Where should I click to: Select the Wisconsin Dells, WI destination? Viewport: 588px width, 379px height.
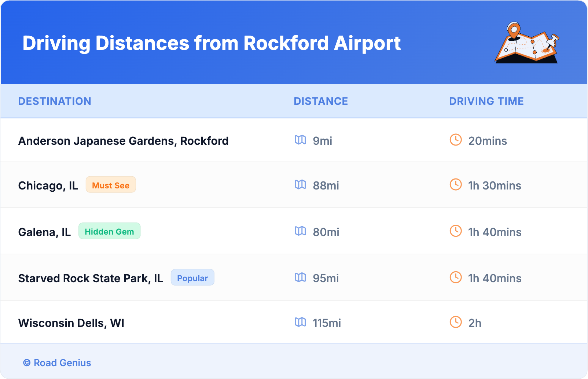(71, 323)
